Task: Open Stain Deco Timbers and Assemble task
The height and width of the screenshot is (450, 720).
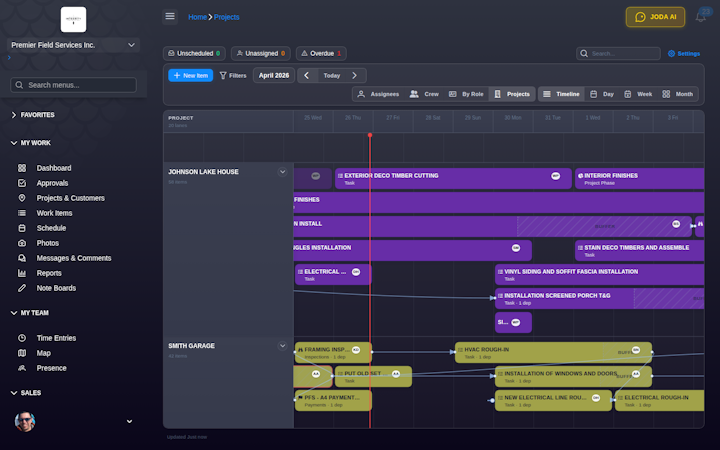Action: [640, 251]
